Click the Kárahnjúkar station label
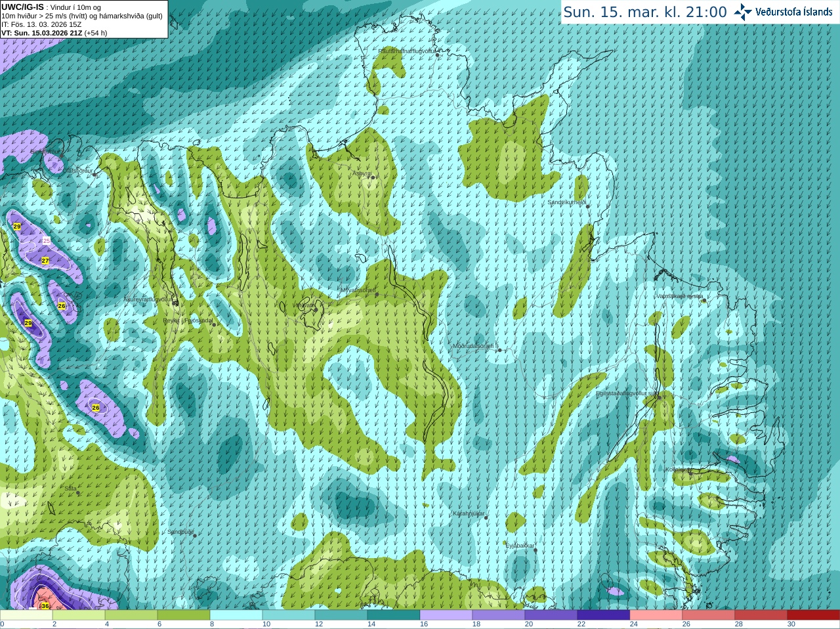Viewport: 840px width, 629px height. pyautogui.click(x=469, y=513)
